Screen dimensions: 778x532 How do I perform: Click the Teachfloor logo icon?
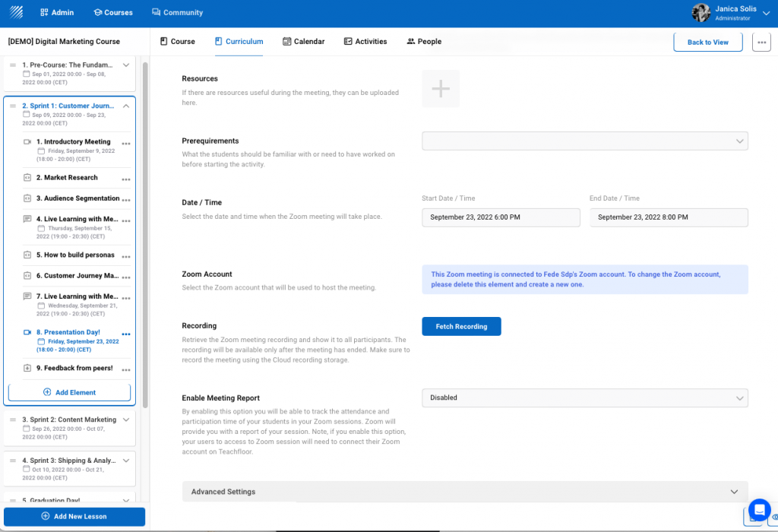[16, 12]
